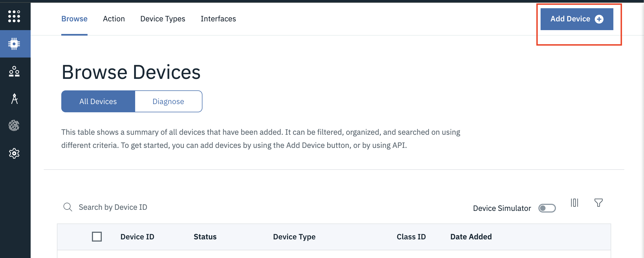Click the Add Device button
This screenshot has width=644, height=258.
[x=577, y=19]
